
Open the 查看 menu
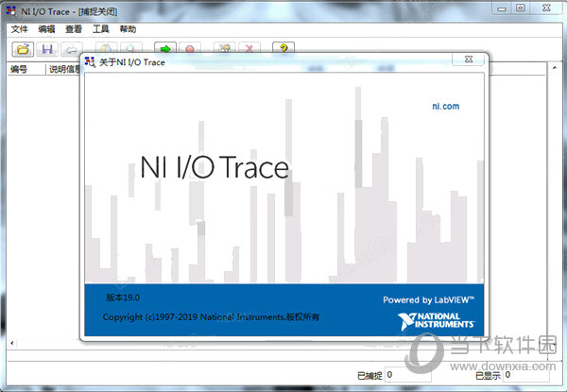click(74, 29)
